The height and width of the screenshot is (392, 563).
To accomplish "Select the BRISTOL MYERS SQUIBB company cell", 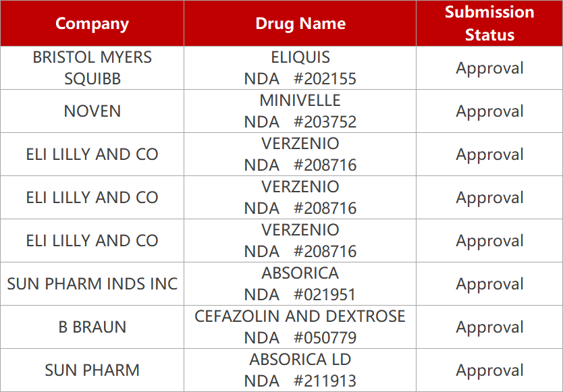I will (x=92, y=67).
